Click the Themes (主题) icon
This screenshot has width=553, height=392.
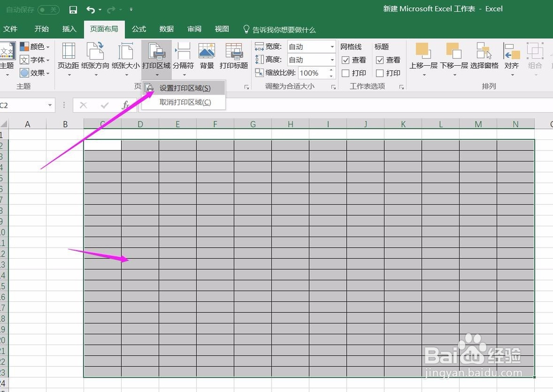7,51
